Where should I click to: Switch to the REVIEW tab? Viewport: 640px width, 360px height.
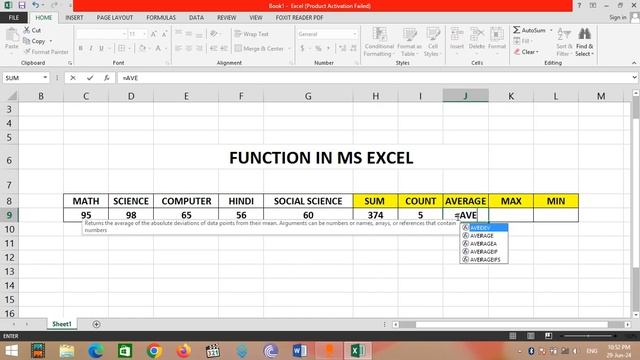[227, 18]
